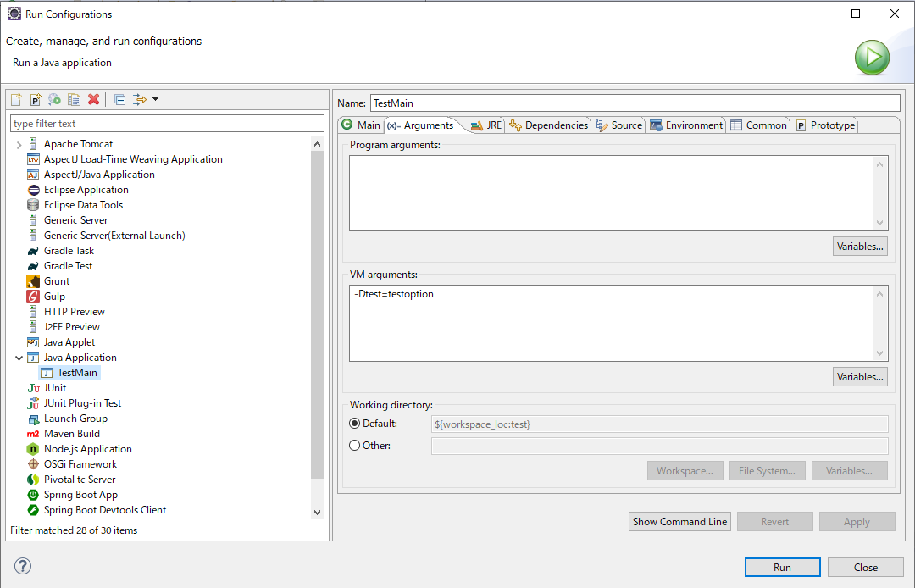The height and width of the screenshot is (588, 915).
Task: Click the Export launch configuration icon
Action: point(55,100)
